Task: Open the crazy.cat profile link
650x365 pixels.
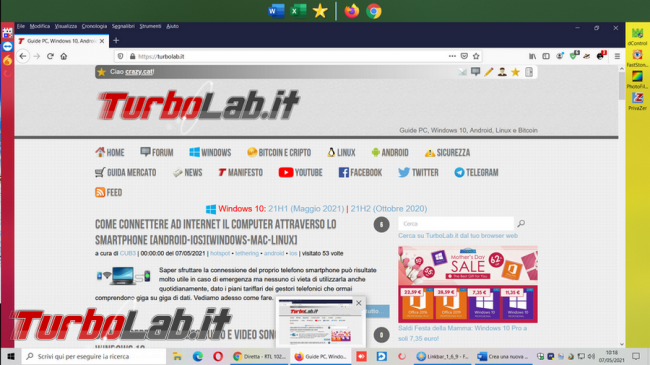Action: [x=139, y=72]
